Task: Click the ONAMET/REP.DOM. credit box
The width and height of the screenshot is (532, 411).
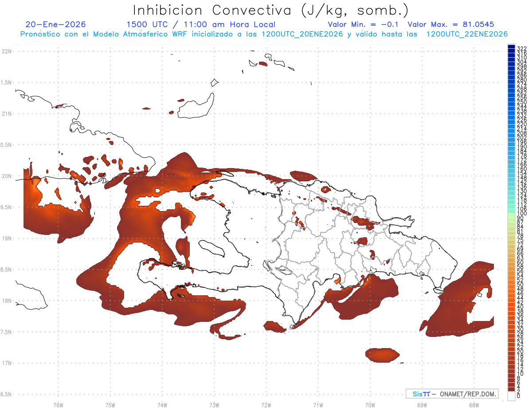Action: 452,394
